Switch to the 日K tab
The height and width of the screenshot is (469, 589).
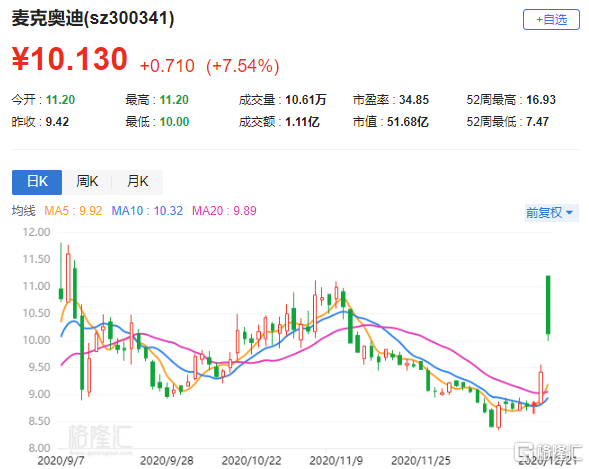[x=37, y=182]
